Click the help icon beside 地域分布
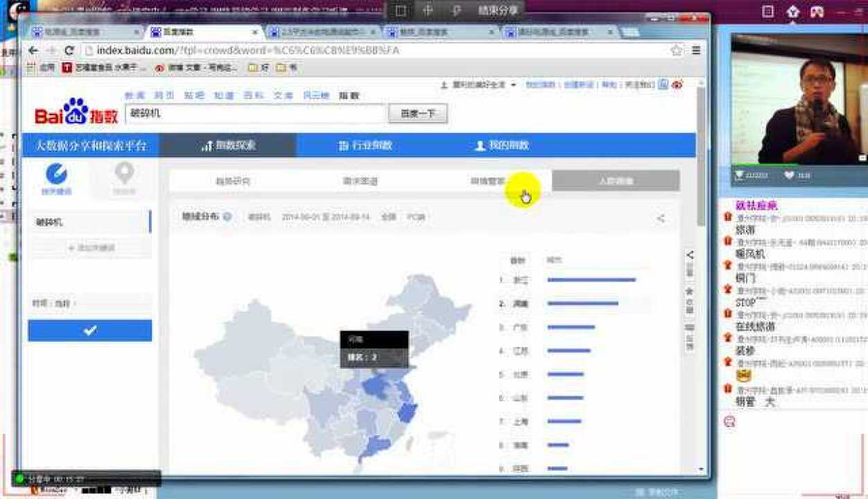Screen dimensions: 868x499 click(227, 217)
